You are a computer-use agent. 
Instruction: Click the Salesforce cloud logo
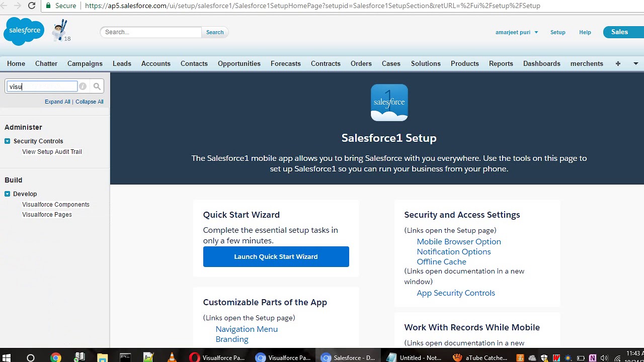click(24, 31)
